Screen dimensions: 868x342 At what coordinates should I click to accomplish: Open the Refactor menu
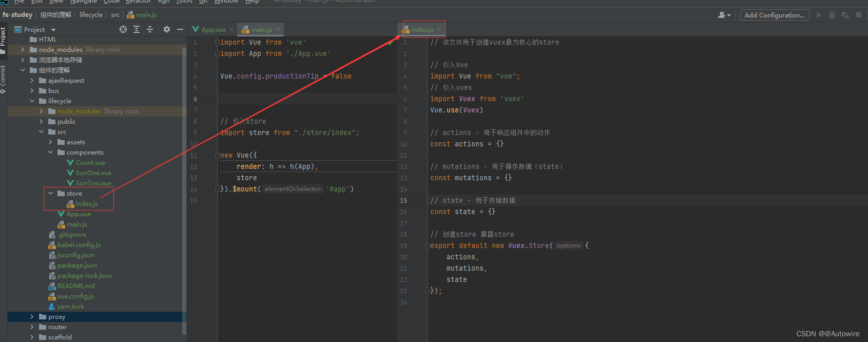(138, 2)
